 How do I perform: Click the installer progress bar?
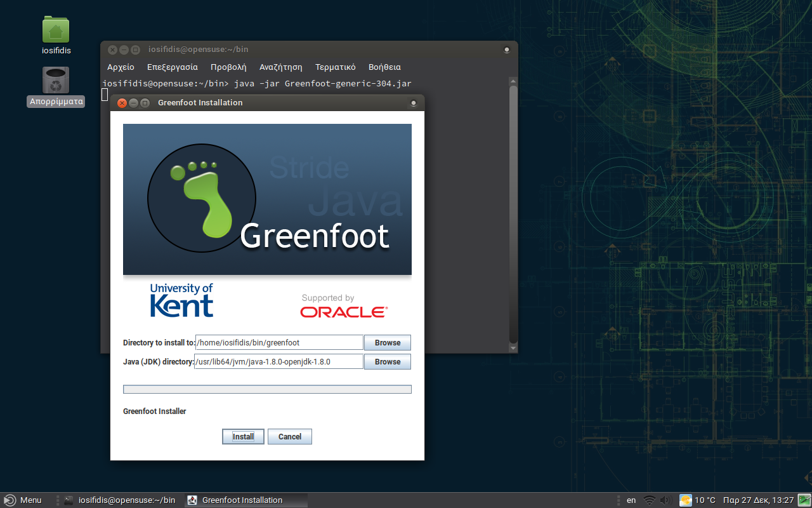[267, 389]
